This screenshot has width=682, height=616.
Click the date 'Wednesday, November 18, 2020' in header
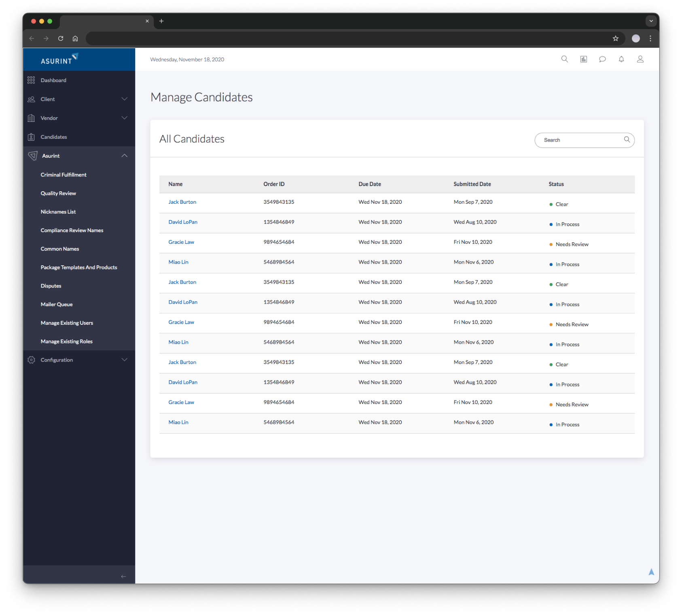pos(187,59)
